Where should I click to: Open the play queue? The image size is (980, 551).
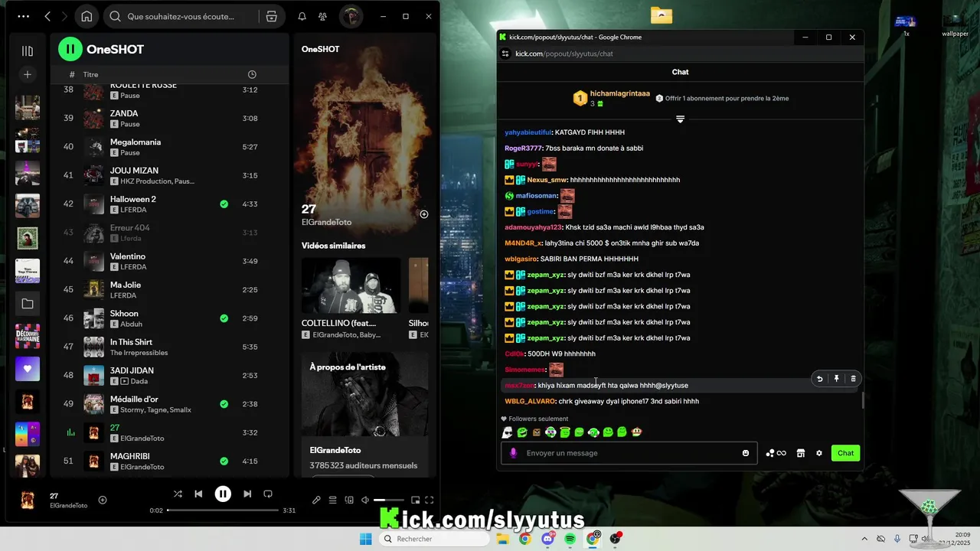point(332,500)
